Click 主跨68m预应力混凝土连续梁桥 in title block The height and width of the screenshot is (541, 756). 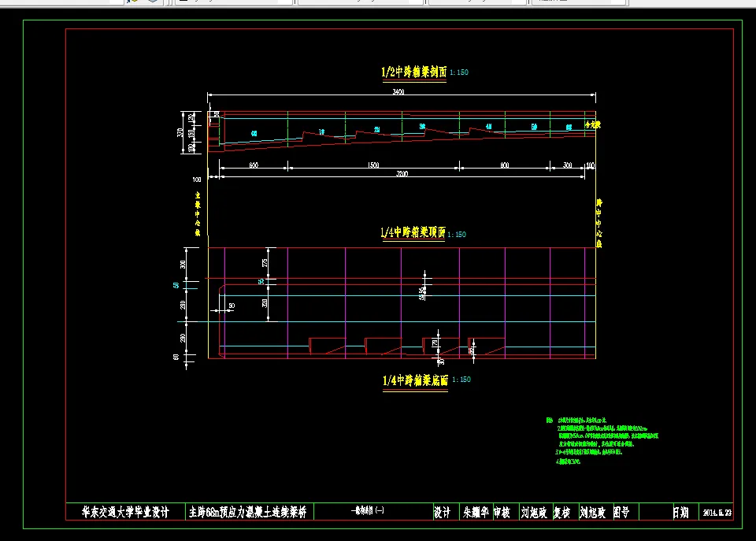coord(248,512)
